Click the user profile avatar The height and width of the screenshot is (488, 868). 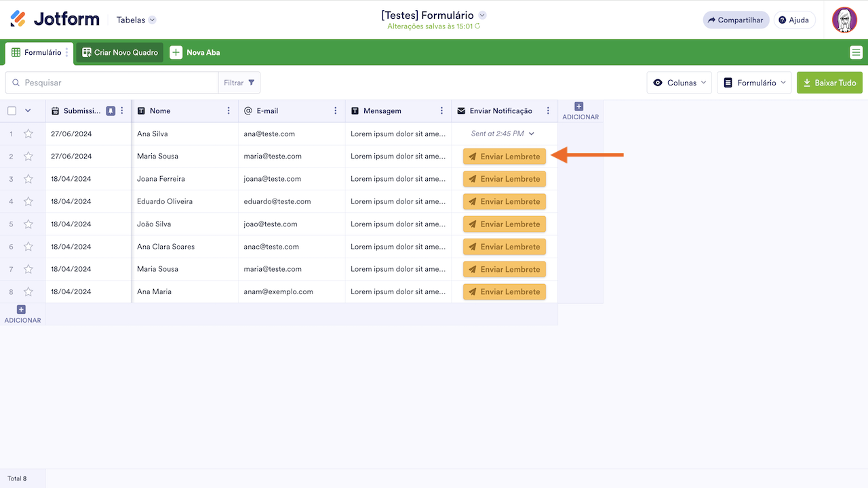[x=844, y=20]
